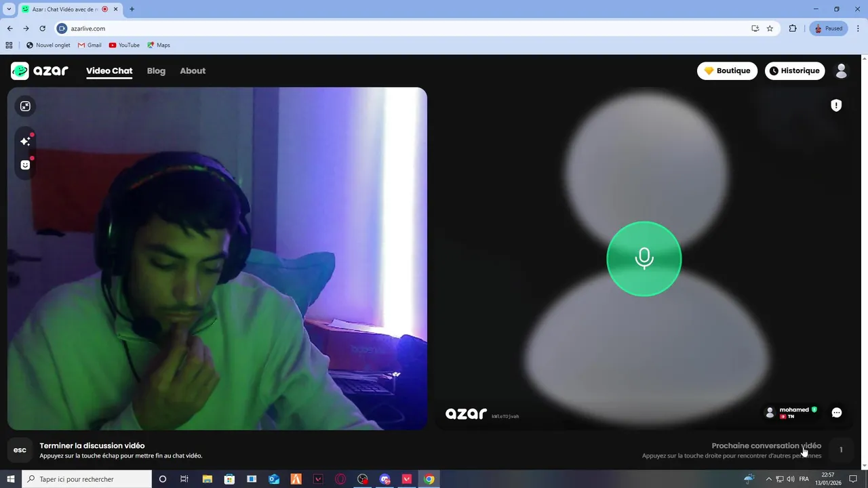Image resolution: width=868 pixels, height=488 pixels.
Task: Open File Explorer from taskbar
Action: [x=207, y=479]
